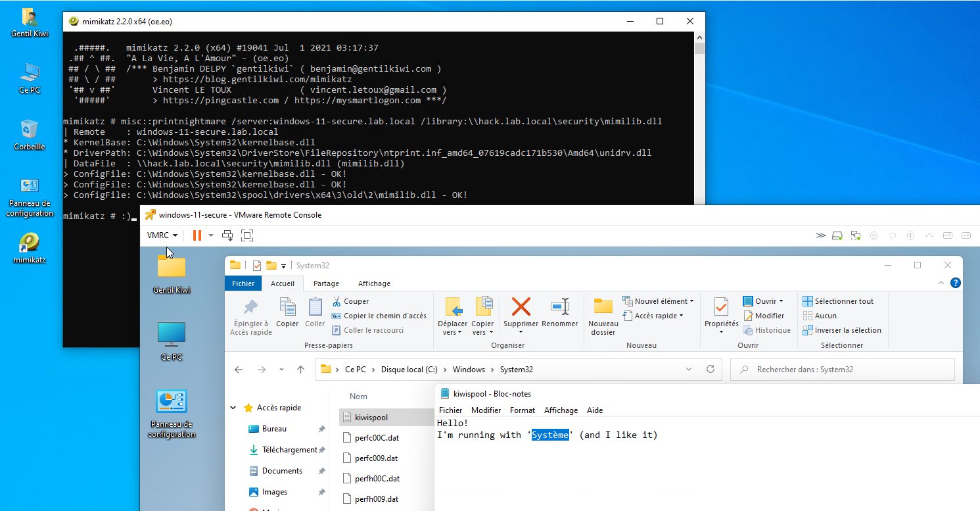The height and width of the screenshot is (511, 980).
Task: Click Historique in the ribbon
Action: point(766,330)
